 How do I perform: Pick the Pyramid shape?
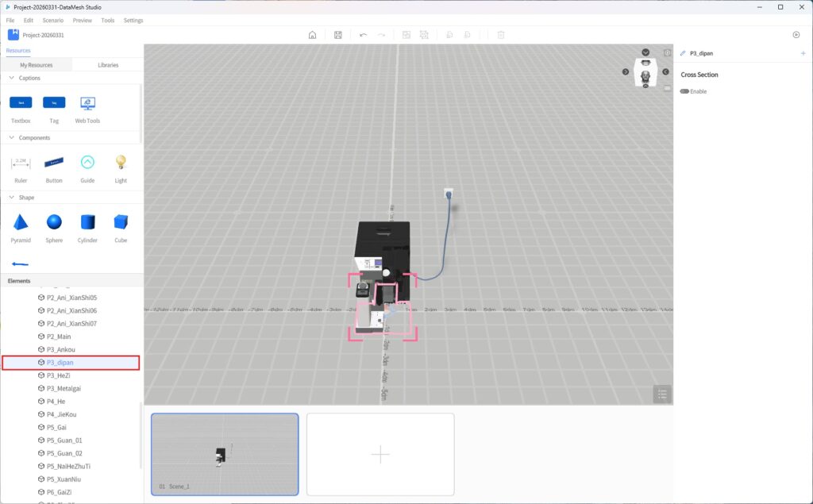[21, 222]
